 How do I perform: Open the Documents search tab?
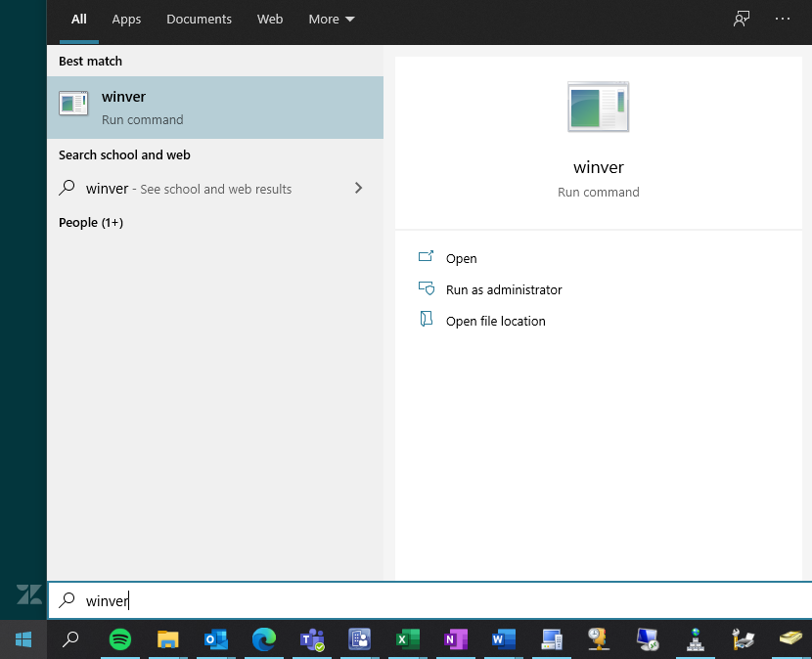coord(199,20)
